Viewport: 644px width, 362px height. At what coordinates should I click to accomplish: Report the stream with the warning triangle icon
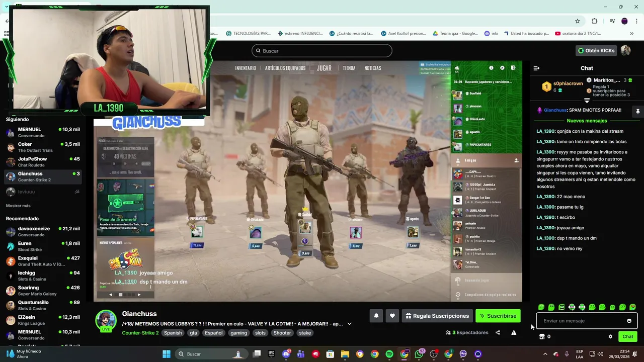(514, 332)
